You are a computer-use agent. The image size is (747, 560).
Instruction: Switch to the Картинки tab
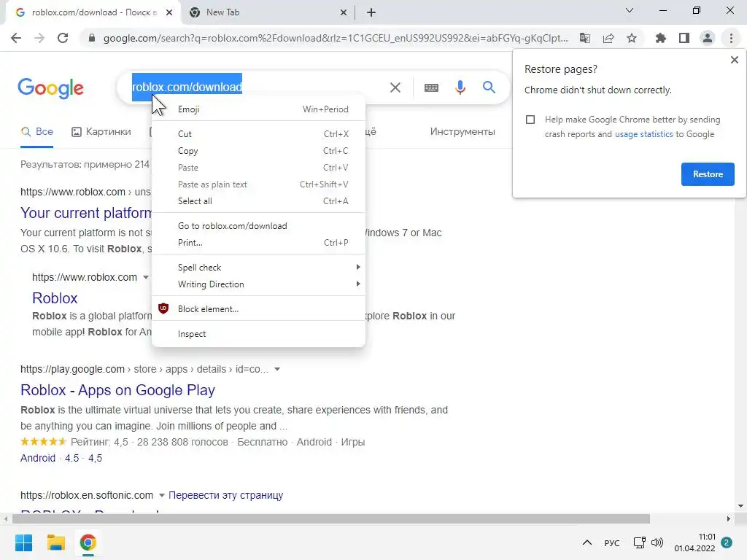coord(101,132)
